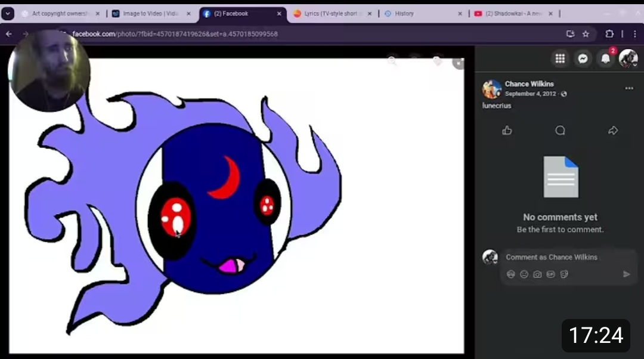Open Facebook Messenger icon
The height and width of the screenshot is (359, 644).
tap(583, 58)
